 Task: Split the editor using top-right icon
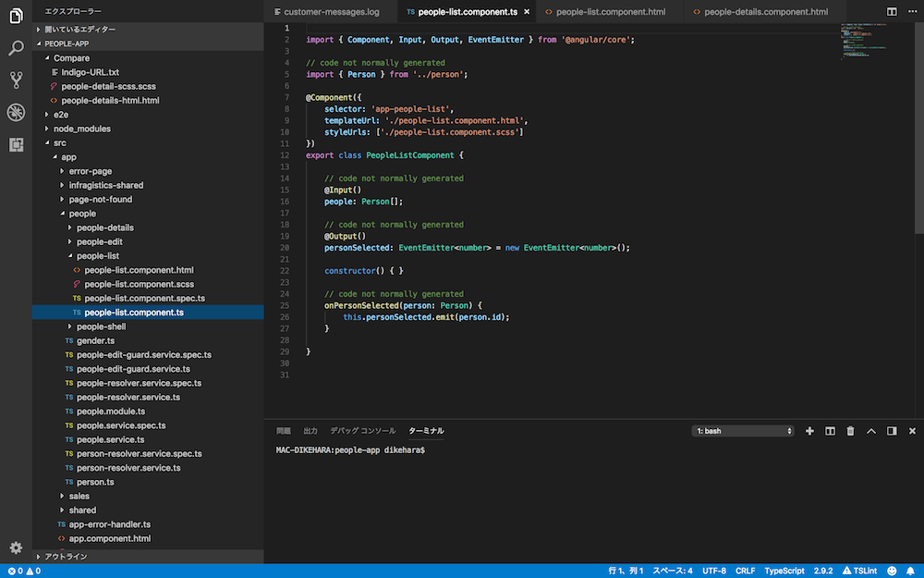[x=891, y=12]
